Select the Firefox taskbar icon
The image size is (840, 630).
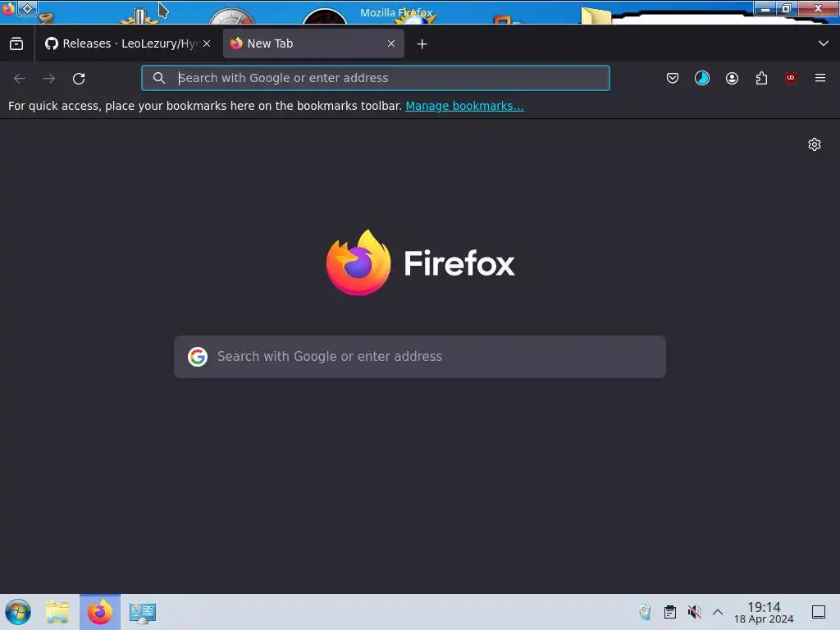click(x=100, y=612)
